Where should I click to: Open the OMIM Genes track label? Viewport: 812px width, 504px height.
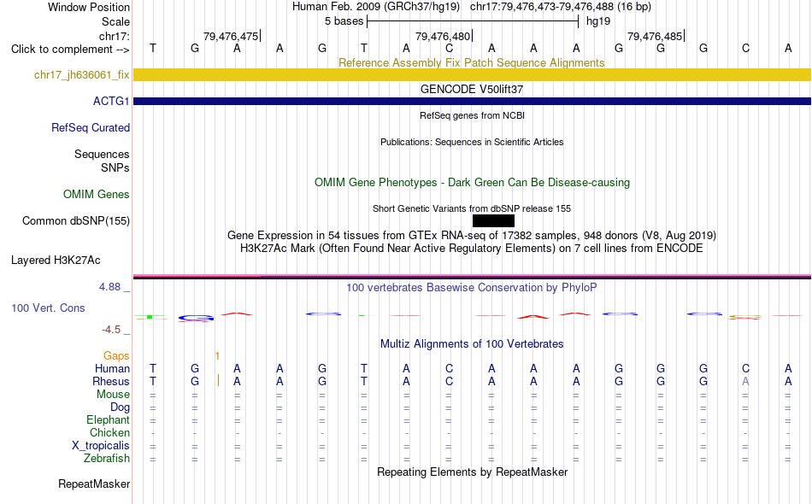point(96,195)
